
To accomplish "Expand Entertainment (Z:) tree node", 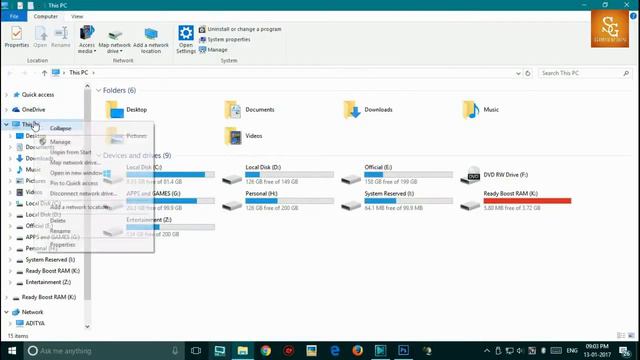I will 10,282.
